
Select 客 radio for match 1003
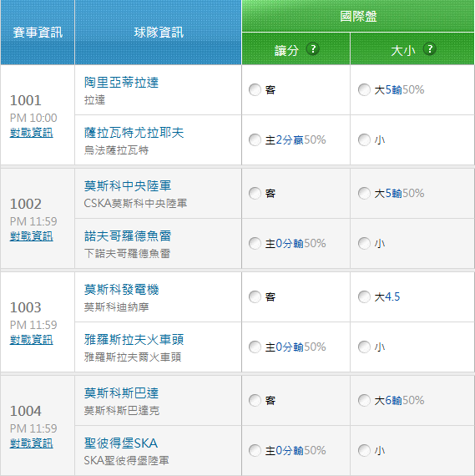(x=255, y=297)
